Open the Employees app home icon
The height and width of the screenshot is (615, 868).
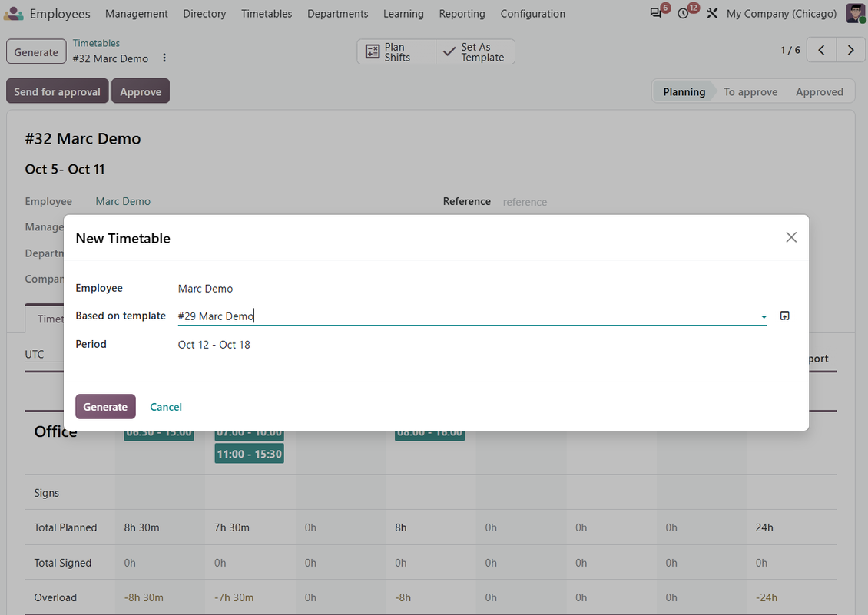coord(13,13)
